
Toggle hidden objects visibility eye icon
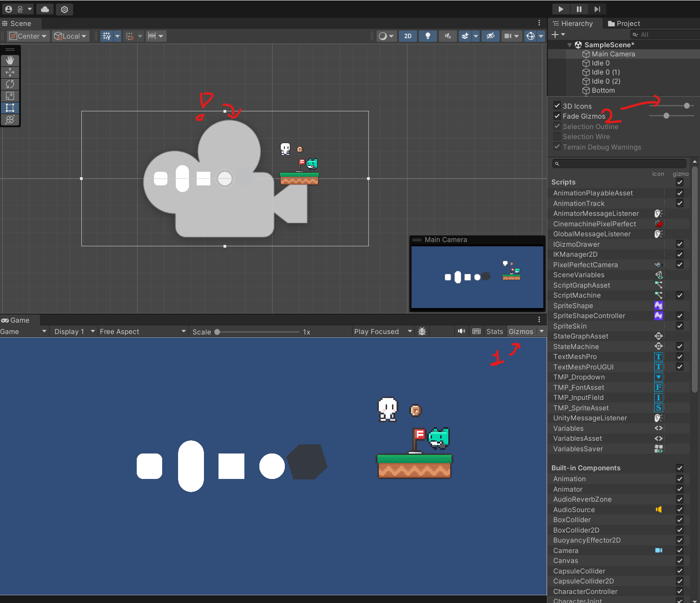click(x=490, y=36)
